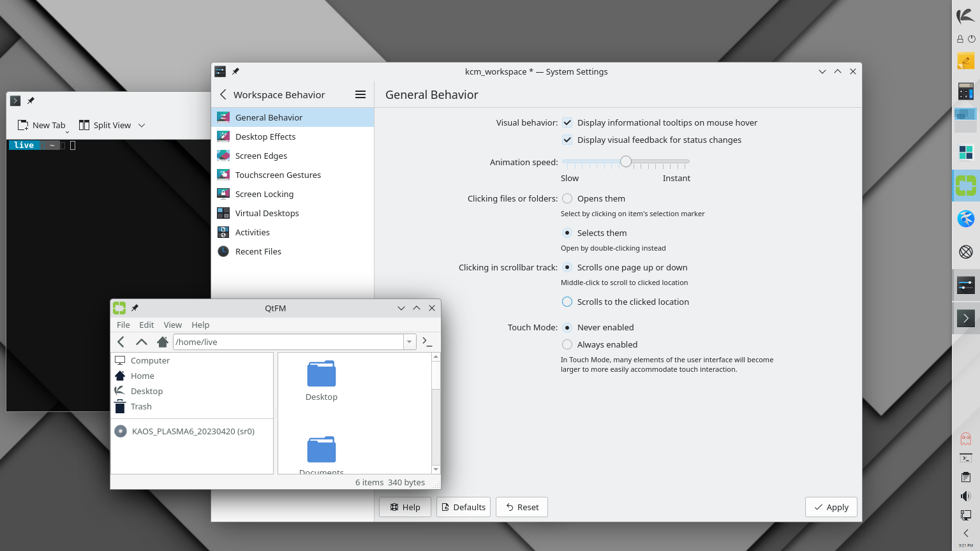Pin the QtFM window using pin icon

click(135, 308)
